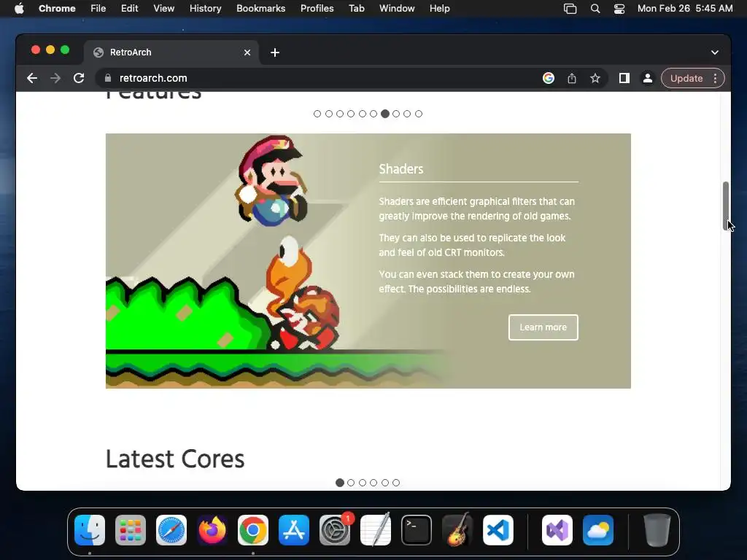Click the Stage Manager menu bar icon
The width and height of the screenshot is (747, 560).
pos(570,9)
